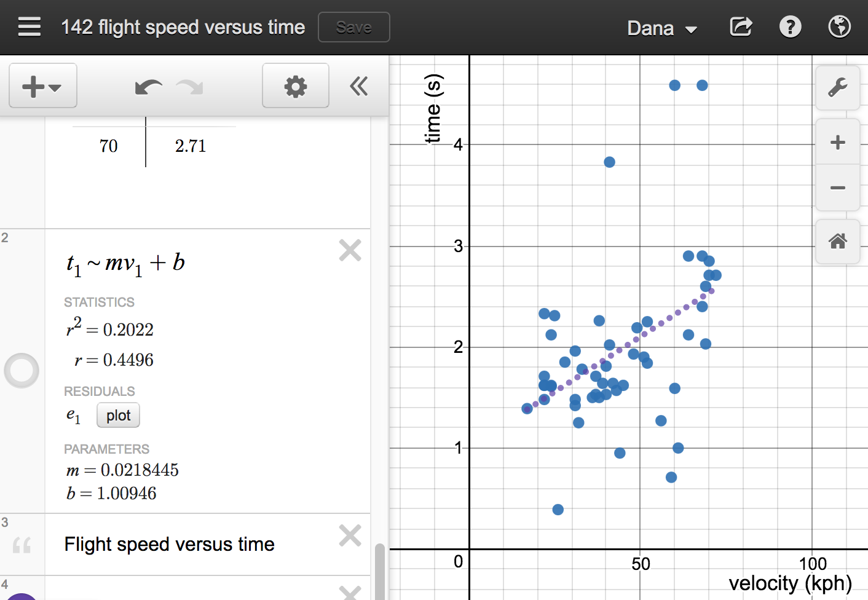Click the time (s) axis label
This screenshot has height=600, width=868.
pyautogui.click(x=433, y=109)
